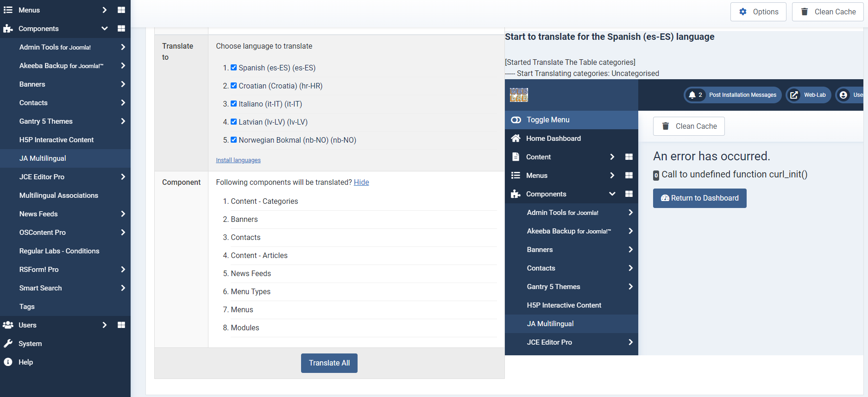Click the Toggle Menu switch icon
This screenshot has width=868, height=397.
tap(516, 120)
